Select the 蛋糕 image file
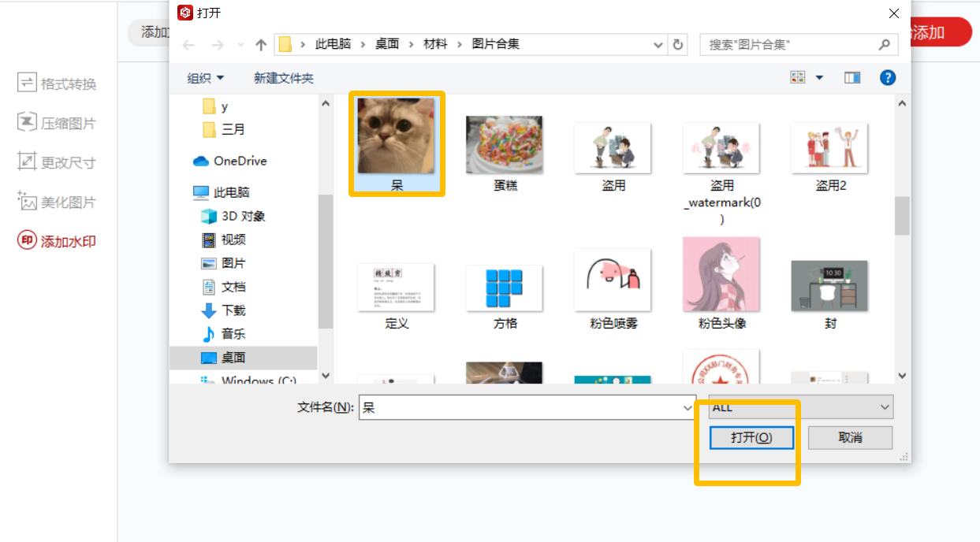980x542 pixels. pos(505,154)
